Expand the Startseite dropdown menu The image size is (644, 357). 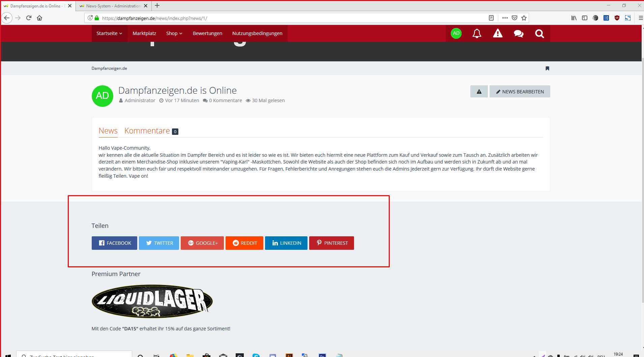point(109,33)
